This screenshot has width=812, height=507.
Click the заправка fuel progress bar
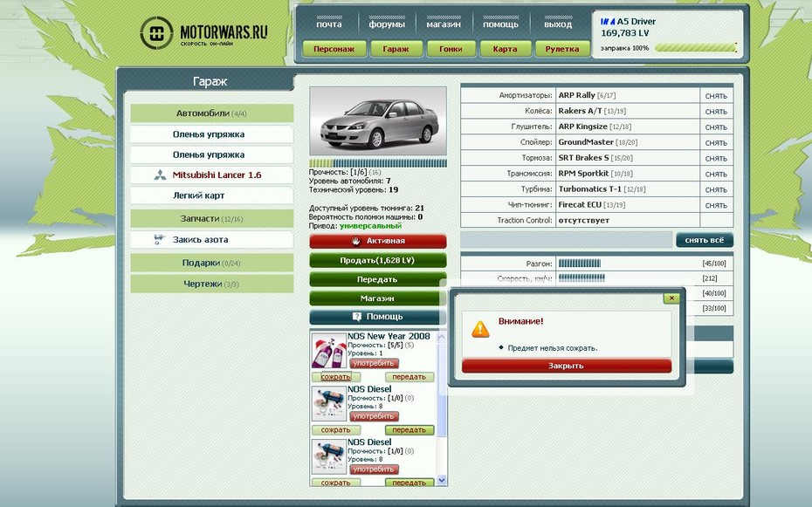pyautogui.click(x=696, y=48)
